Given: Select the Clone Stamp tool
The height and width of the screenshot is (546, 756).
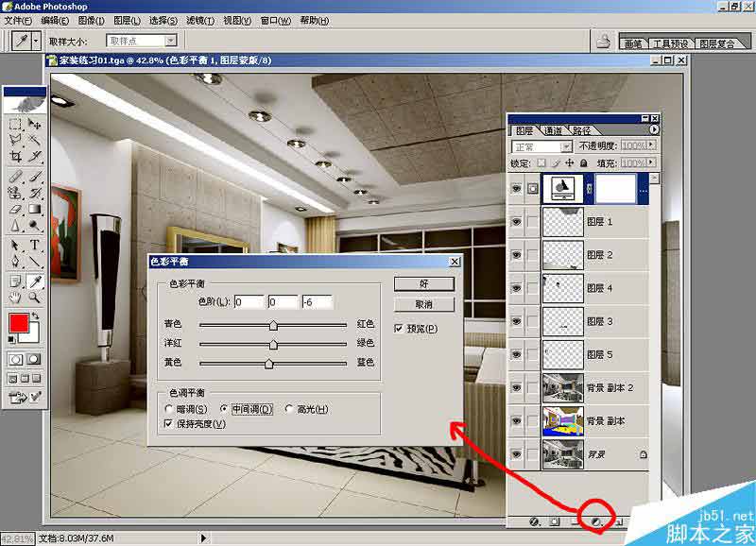Looking at the screenshot, I should (15, 193).
